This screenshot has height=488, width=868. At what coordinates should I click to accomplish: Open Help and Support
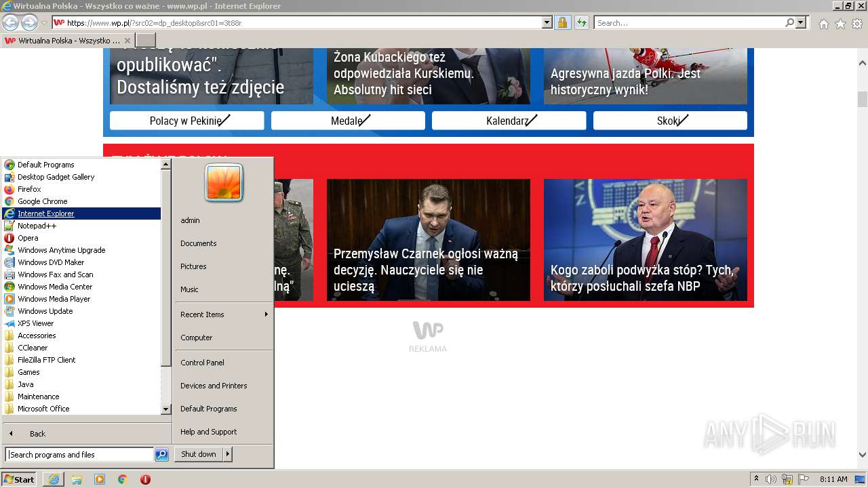[x=209, y=432]
